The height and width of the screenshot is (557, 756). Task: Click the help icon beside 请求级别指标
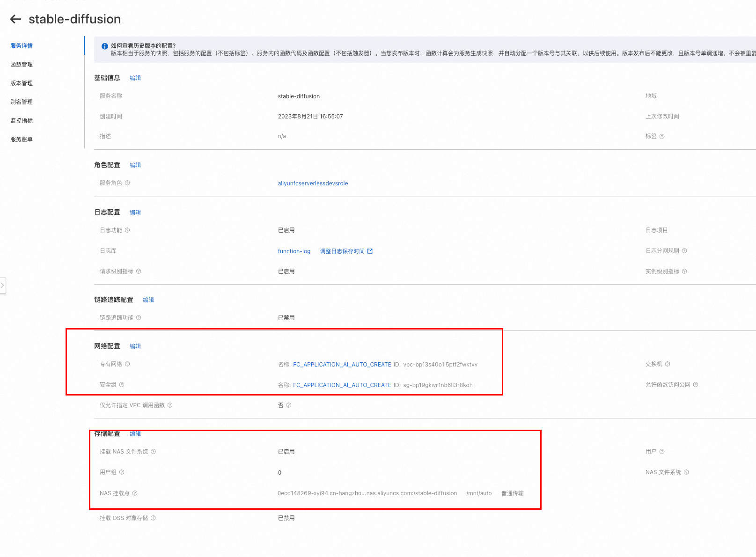[x=139, y=271]
